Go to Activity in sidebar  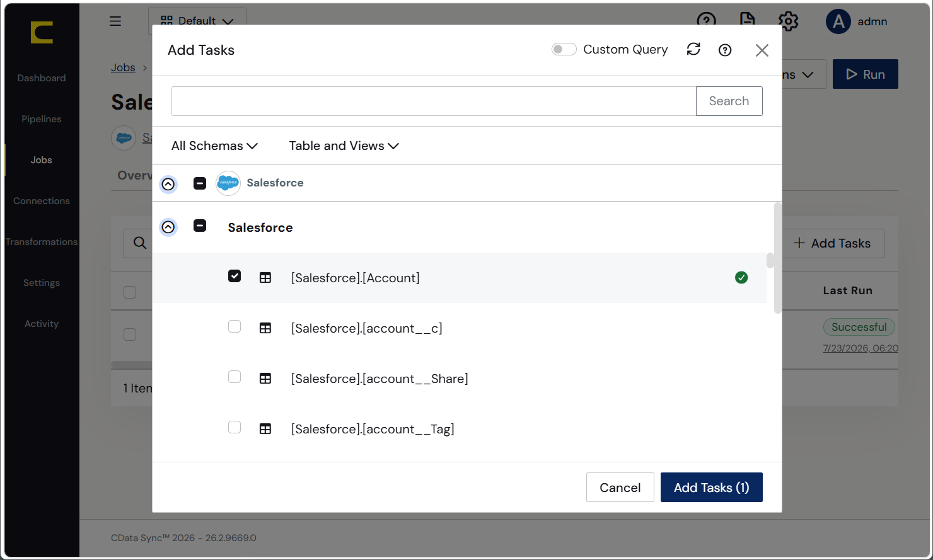tap(42, 324)
